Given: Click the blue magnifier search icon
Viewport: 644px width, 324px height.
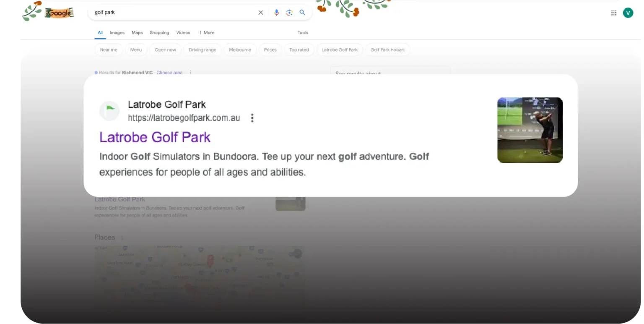Looking at the screenshot, I should click(302, 13).
